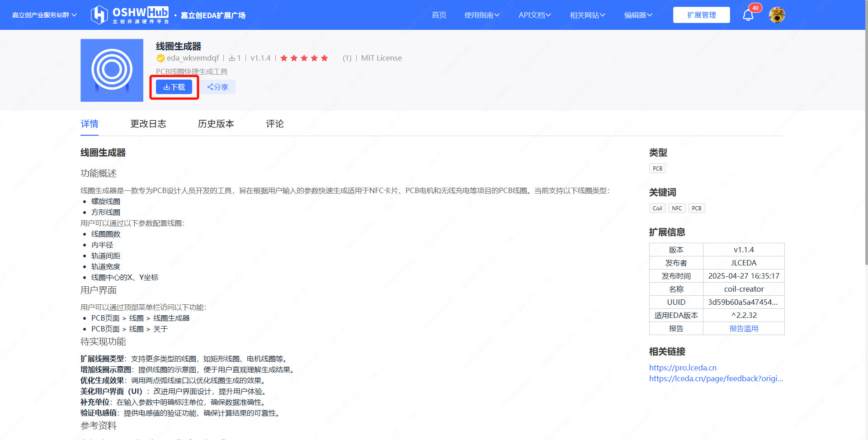Click the 报告滥用 link
868x440 pixels.
(x=744, y=328)
